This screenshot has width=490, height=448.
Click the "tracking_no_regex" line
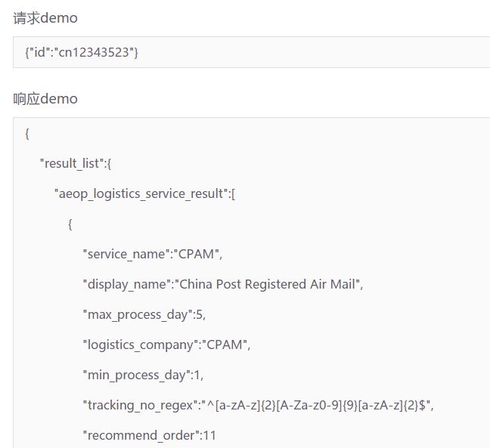(x=258, y=405)
